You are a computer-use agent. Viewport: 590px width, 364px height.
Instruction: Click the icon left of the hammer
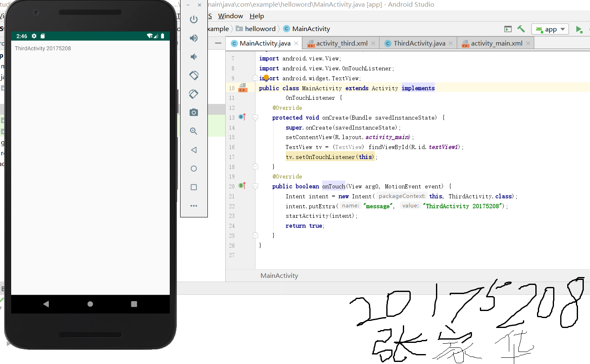click(508, 29)
